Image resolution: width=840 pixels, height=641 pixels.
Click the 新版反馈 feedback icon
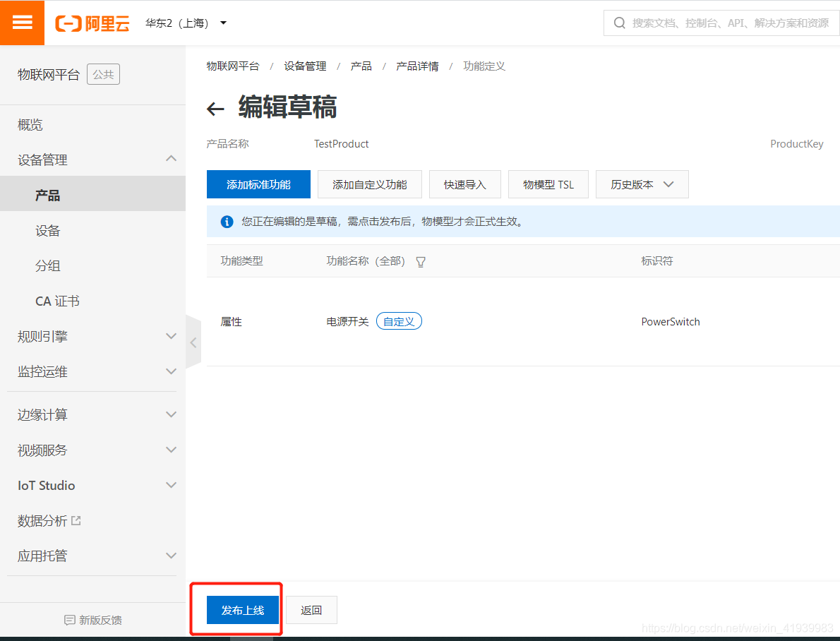69,620
